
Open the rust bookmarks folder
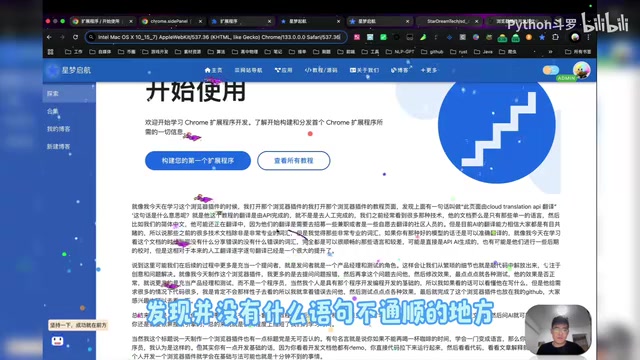[x=459, y=52]
